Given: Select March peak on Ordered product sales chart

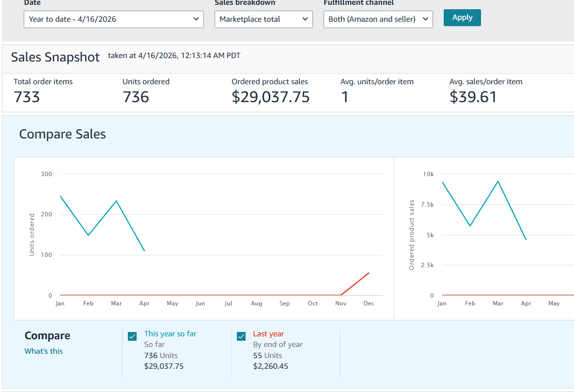Looking at the screenshot, I should 498,181.
